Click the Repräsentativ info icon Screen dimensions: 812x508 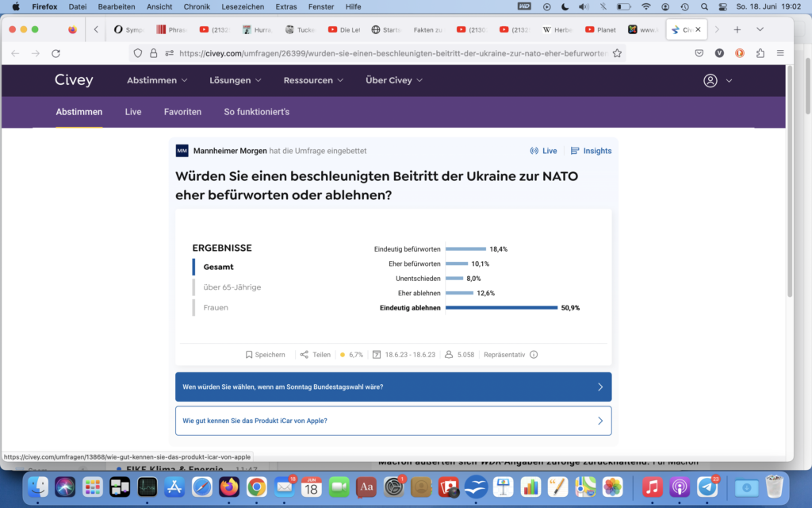(534, 355)
